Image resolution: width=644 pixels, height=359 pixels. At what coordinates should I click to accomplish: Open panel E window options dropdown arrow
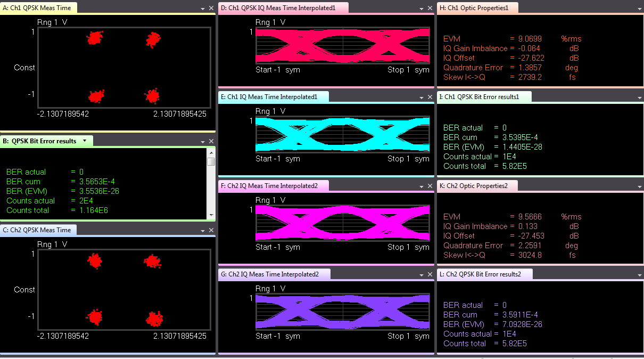tap(421, 97)
